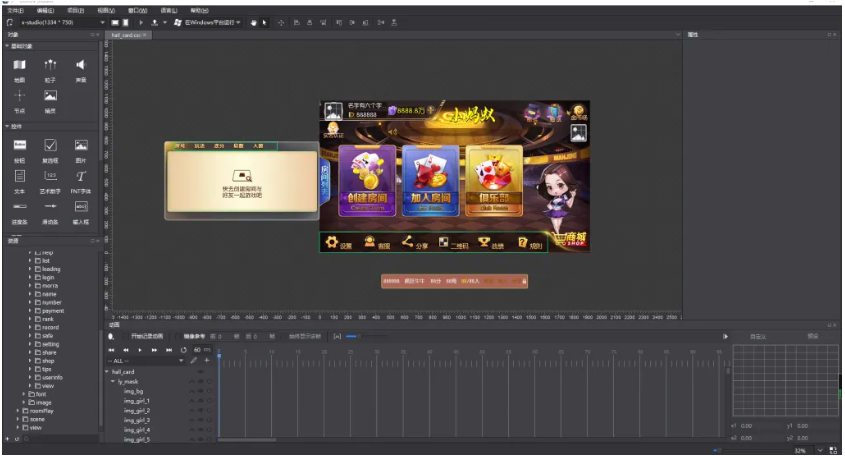This screenshot has height=456, width=845.
Task: Select the Particle object icon
Action: click(50, 65)
